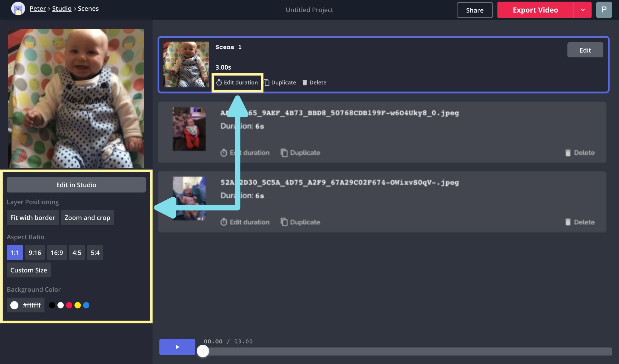Select Fit with border layer positioning

tap(33, 217)
